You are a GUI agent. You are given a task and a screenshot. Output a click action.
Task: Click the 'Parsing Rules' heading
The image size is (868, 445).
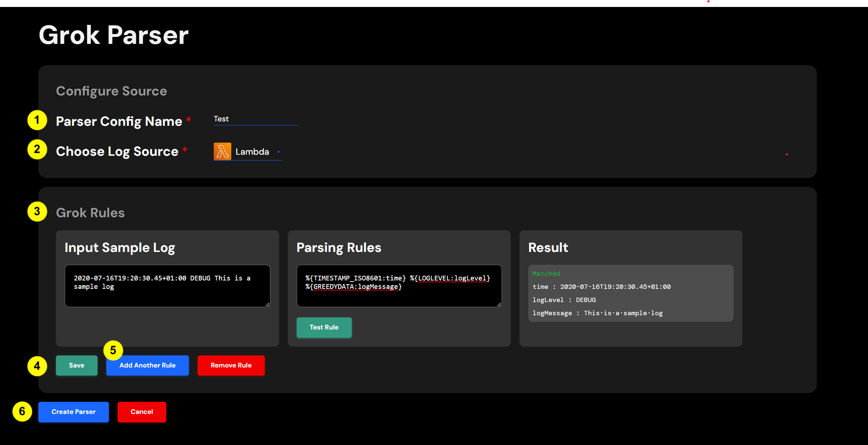pos(339,248)
